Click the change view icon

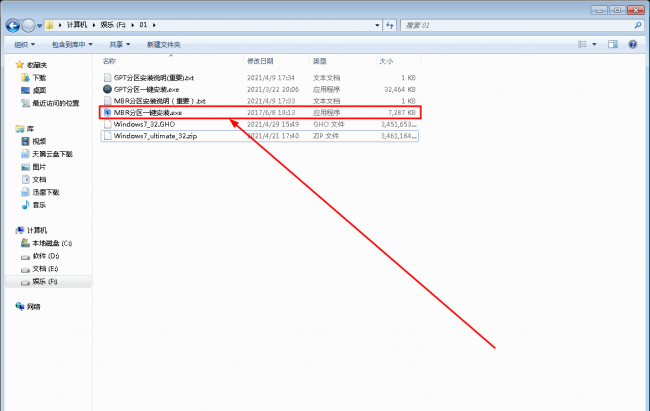pyautogui.click(x=582, y=44)
